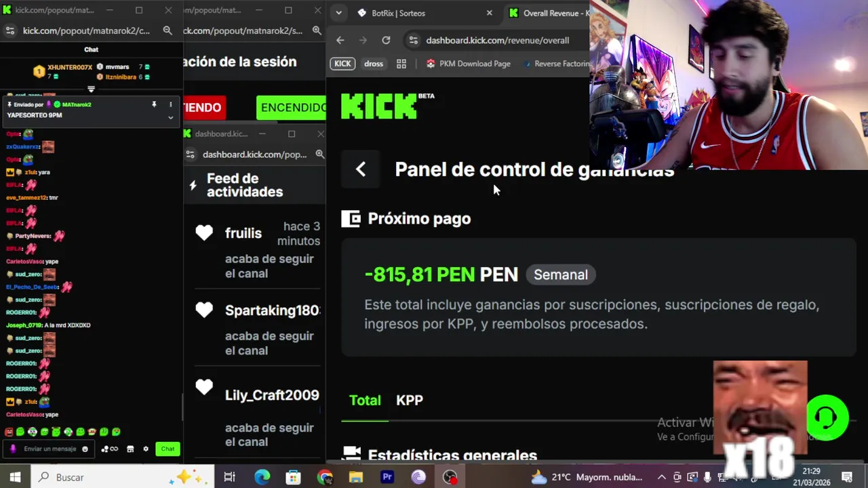Navigate back in the dashboard browser
868x488 pixels.
340,40
